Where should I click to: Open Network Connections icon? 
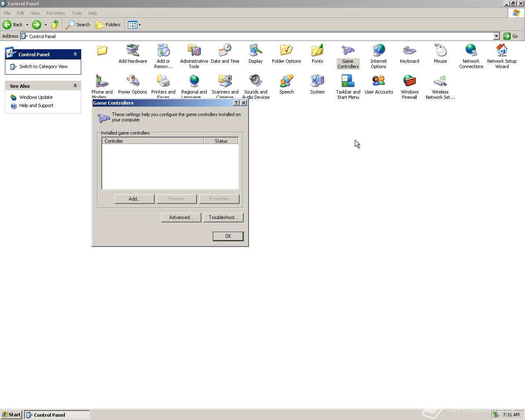coord(471,56)
